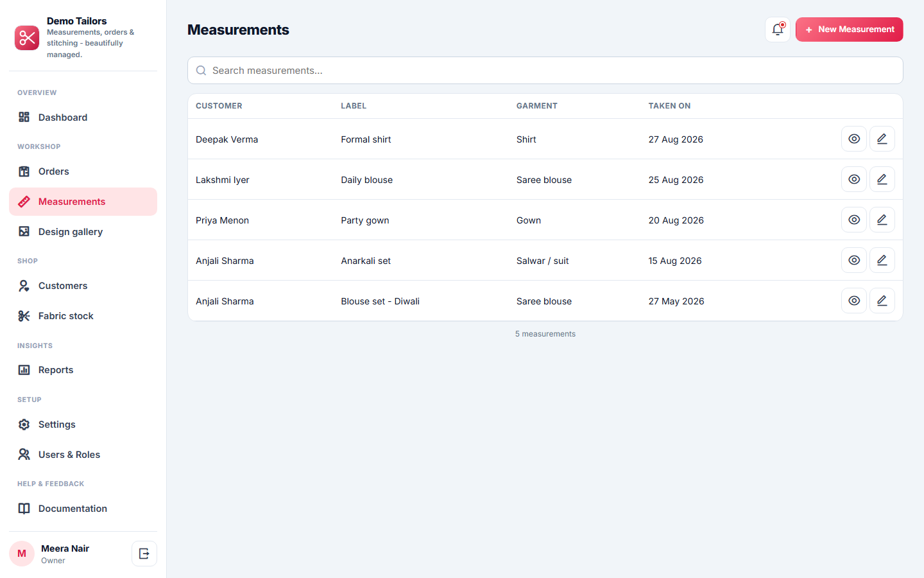Click the Party gown label

[x=364, y=220]
